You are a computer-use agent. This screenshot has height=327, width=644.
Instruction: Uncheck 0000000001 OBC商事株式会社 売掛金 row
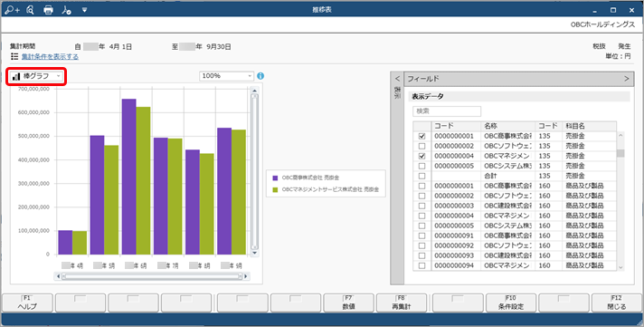tap(421, 136)
